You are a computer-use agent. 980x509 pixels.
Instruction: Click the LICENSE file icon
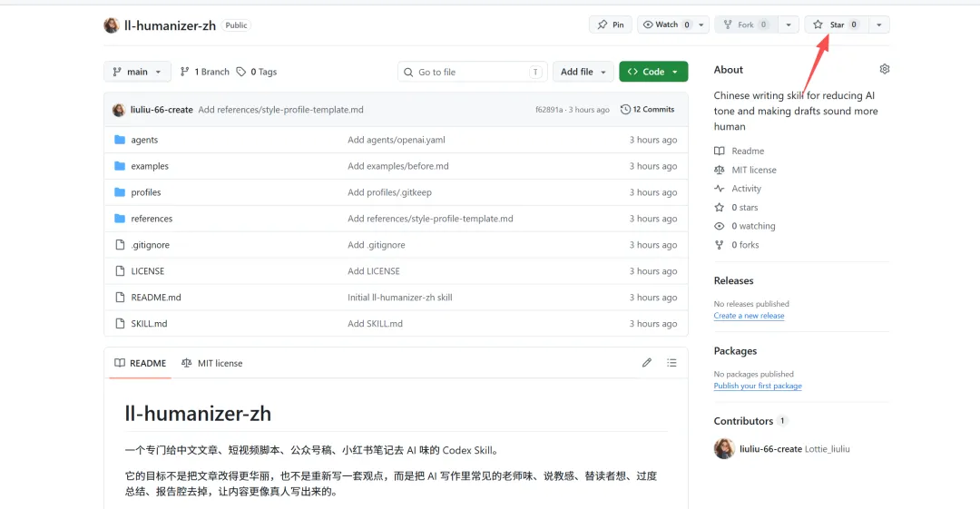click(x=120, y=270)
